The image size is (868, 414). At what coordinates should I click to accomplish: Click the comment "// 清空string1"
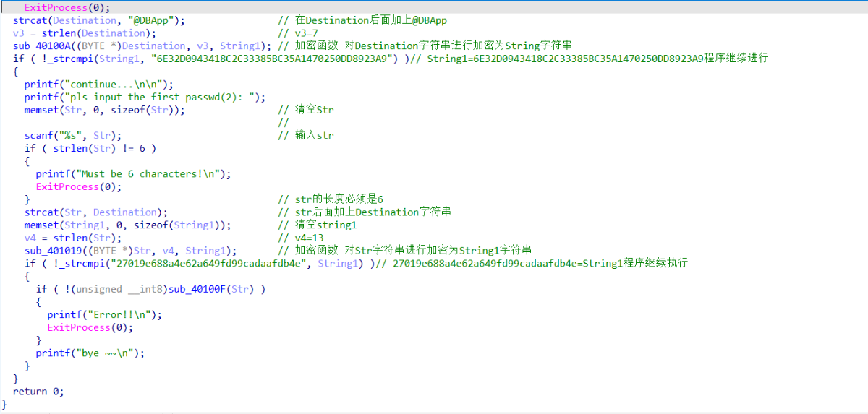(318, 225)
